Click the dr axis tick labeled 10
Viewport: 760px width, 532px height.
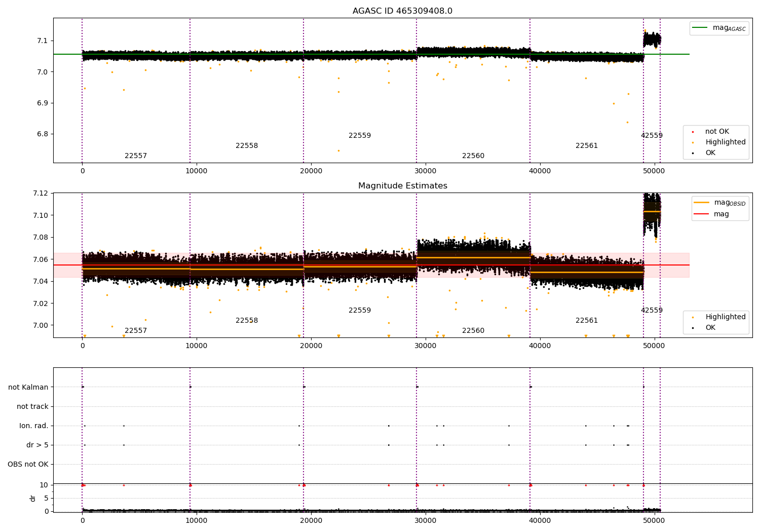pos(44,485)
